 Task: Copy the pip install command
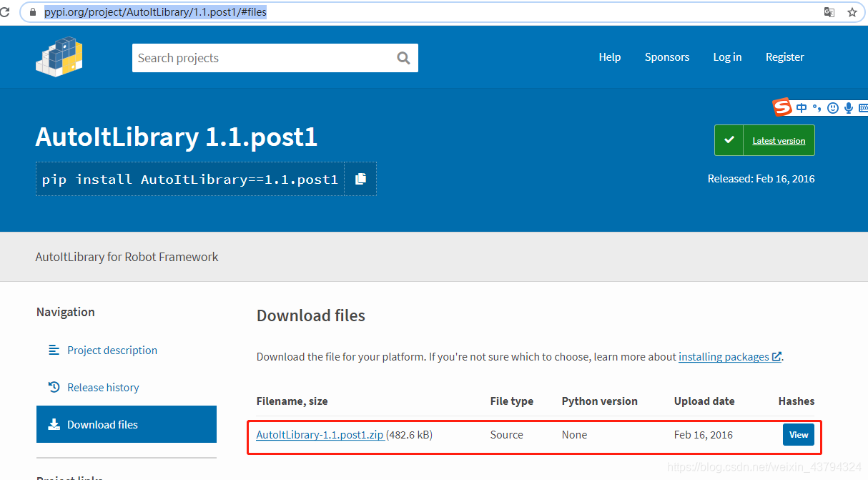tap(360, 179)
